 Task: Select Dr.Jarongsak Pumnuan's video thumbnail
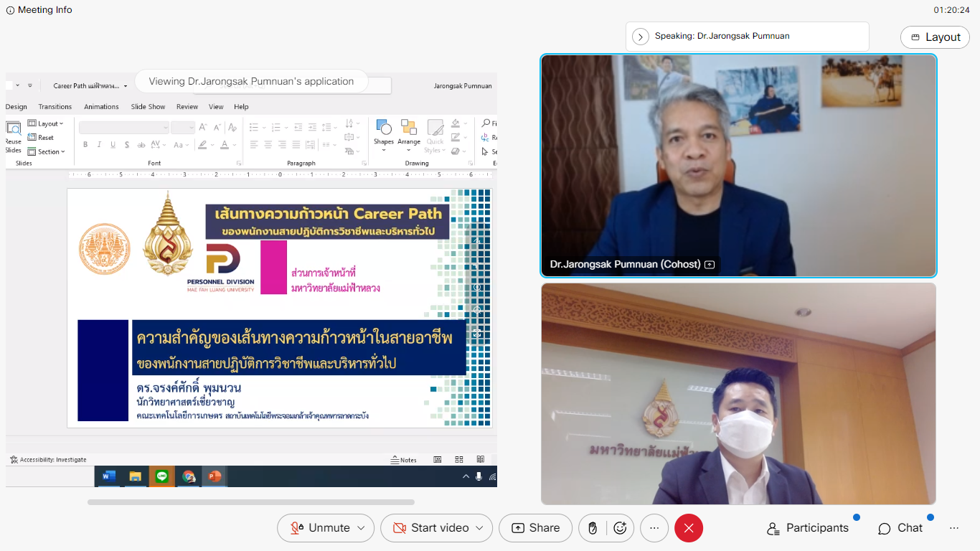pos(738,166)
